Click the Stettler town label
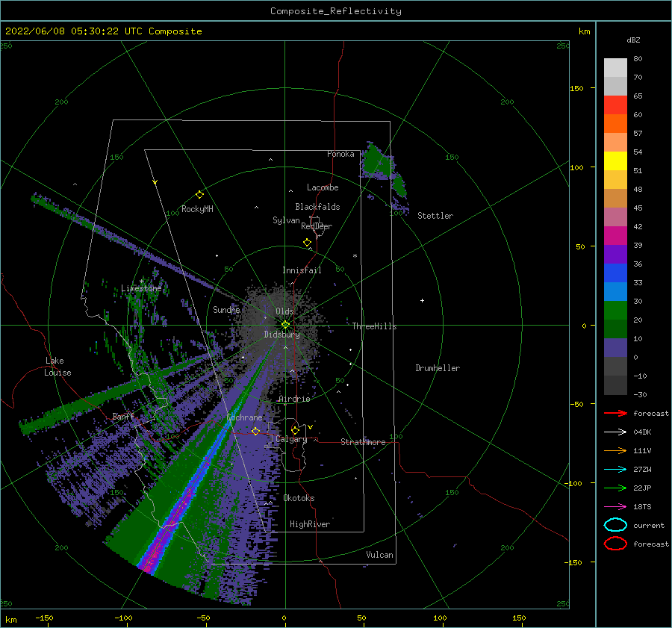 (x=435, y=216)
